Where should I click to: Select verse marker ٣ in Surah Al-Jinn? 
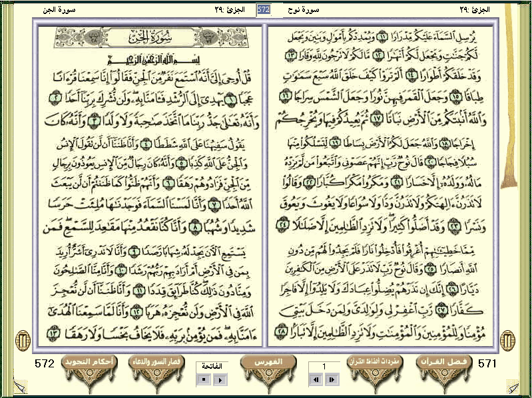[93, 122]
